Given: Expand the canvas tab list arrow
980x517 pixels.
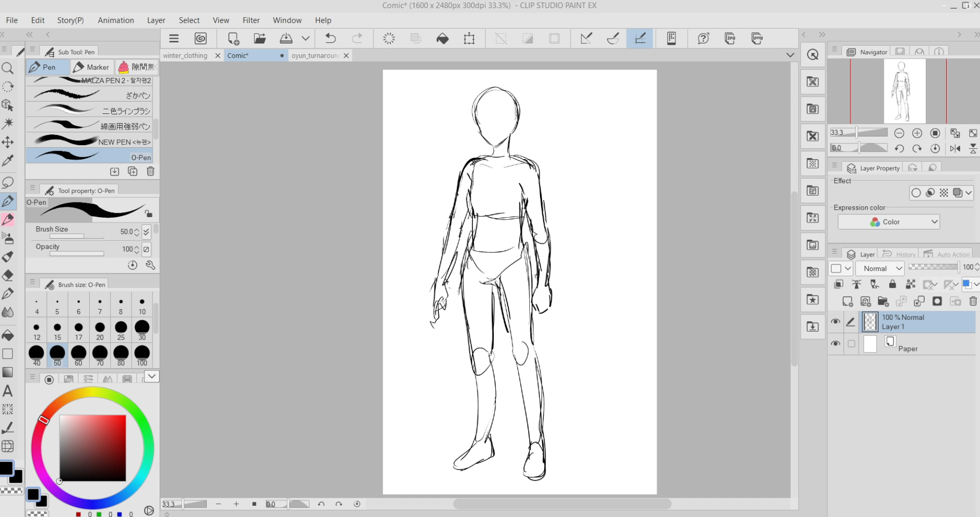Looking at the screenshot, I should (790, 55).
